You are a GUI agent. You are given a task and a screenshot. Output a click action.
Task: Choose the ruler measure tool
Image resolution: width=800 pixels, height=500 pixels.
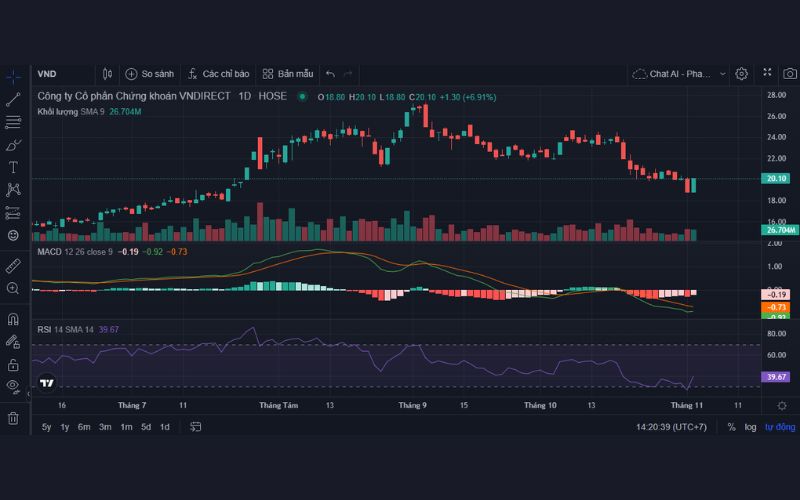(x=13, y=266)
